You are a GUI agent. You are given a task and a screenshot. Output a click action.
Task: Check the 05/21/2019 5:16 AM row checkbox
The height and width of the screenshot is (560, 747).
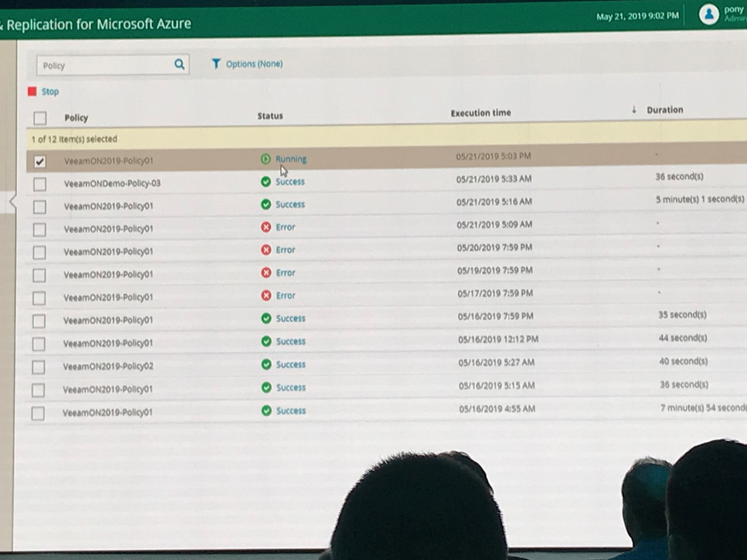pyautogui.click(x=40, y=207)
